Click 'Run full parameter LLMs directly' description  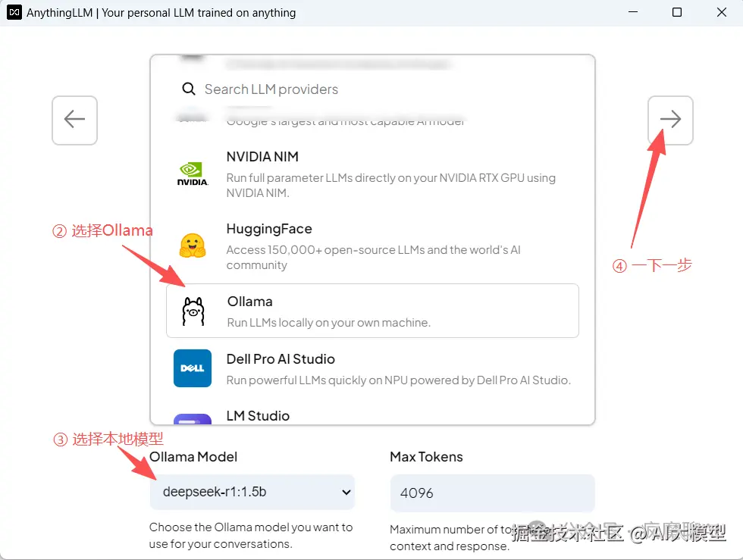tap(391, 185)
